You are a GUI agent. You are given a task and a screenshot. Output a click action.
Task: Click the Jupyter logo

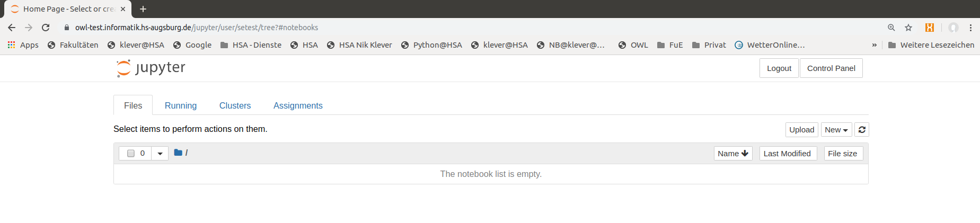[151, 68]
